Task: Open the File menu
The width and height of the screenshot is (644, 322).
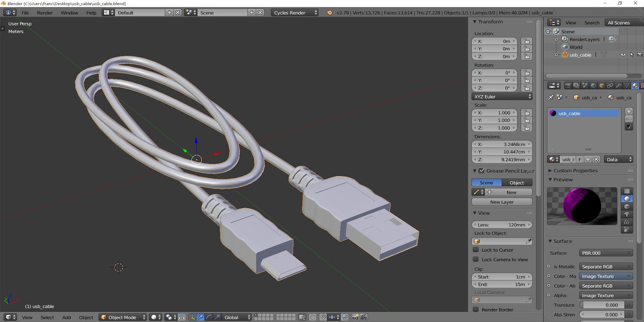Action: (25, 13)
